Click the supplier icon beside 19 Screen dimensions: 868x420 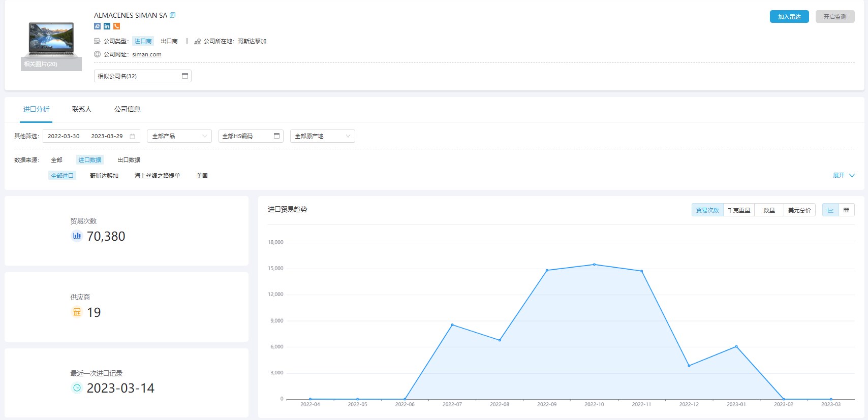point(77,312)
